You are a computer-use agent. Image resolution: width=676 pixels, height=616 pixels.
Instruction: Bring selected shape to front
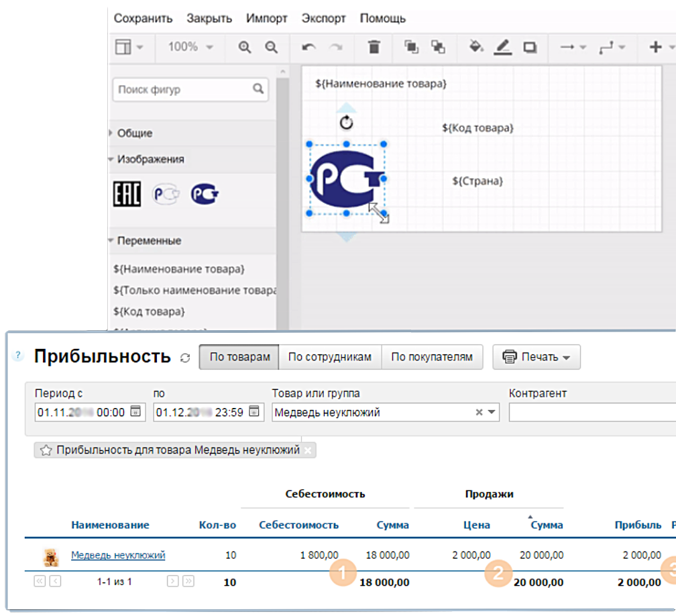411,46
